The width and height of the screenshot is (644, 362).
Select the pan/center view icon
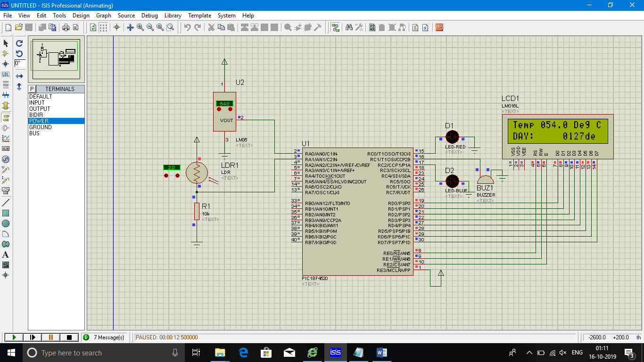coord(131,27)
